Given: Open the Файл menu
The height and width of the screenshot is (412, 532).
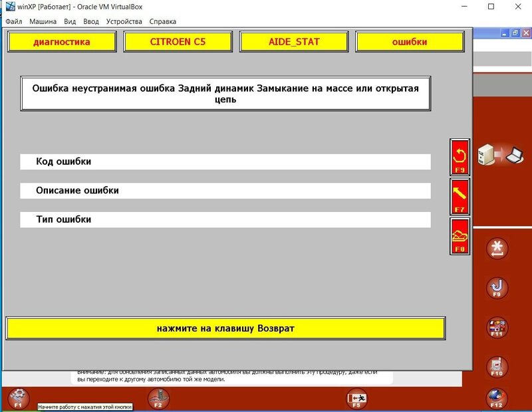Looking at the screenshot, I should (x=14, y=21).
